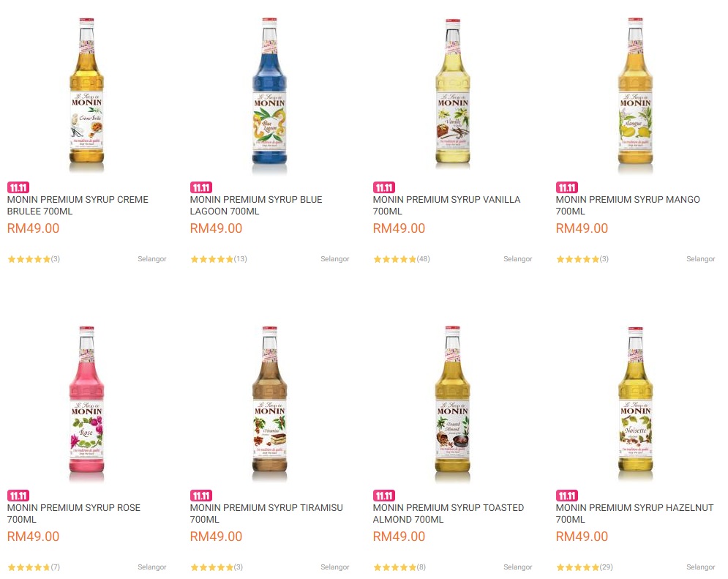Click the 11.11 badge on Mango syrup
The height and width of the screenshot is (579, 728).
pyautogui.click(x=566, y=187)
